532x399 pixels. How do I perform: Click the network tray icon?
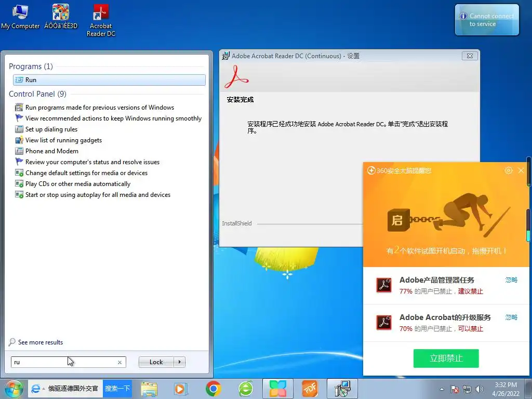[467, 389]
